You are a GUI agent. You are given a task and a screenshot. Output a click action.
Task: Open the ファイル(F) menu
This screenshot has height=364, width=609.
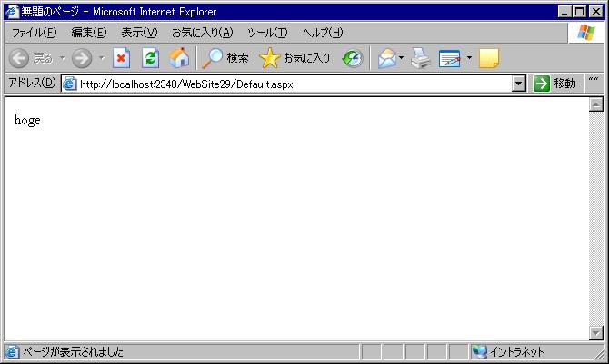[35, 33]
